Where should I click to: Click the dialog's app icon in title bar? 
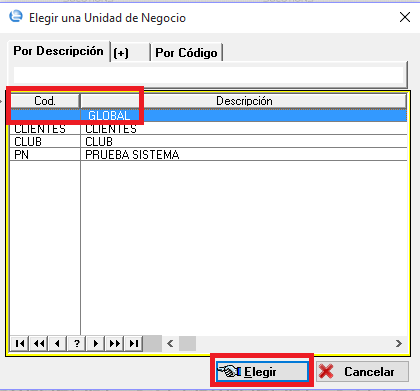tap(16, 16)
